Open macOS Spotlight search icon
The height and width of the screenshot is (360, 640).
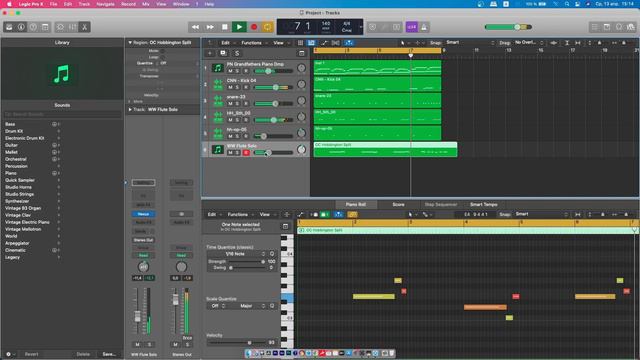coord(567,4)
